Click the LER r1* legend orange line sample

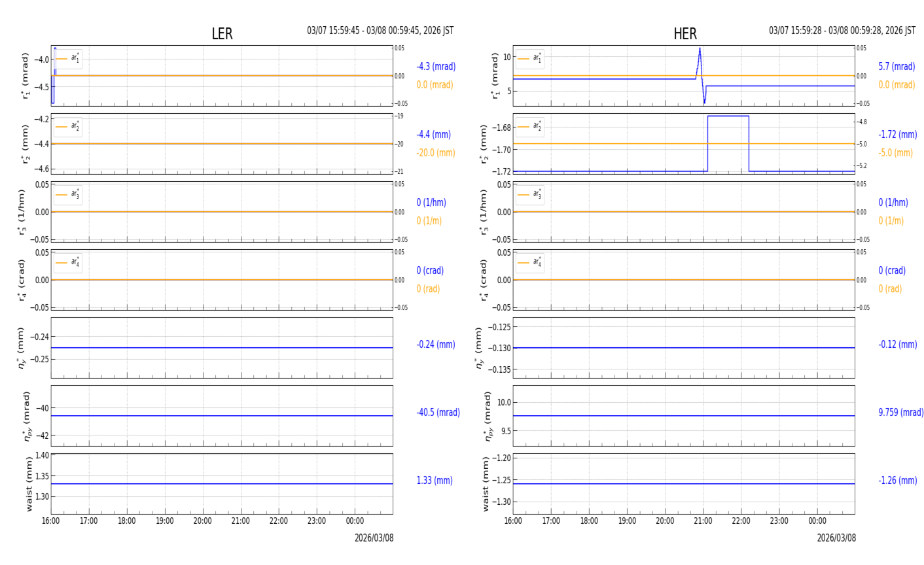tap(62, 59)
